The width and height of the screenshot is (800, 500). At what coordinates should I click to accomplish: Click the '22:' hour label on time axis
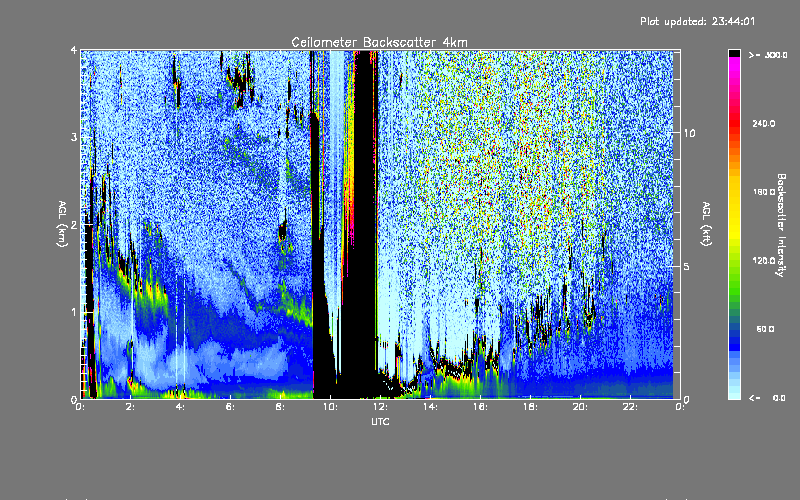click(x=631, y=407)
